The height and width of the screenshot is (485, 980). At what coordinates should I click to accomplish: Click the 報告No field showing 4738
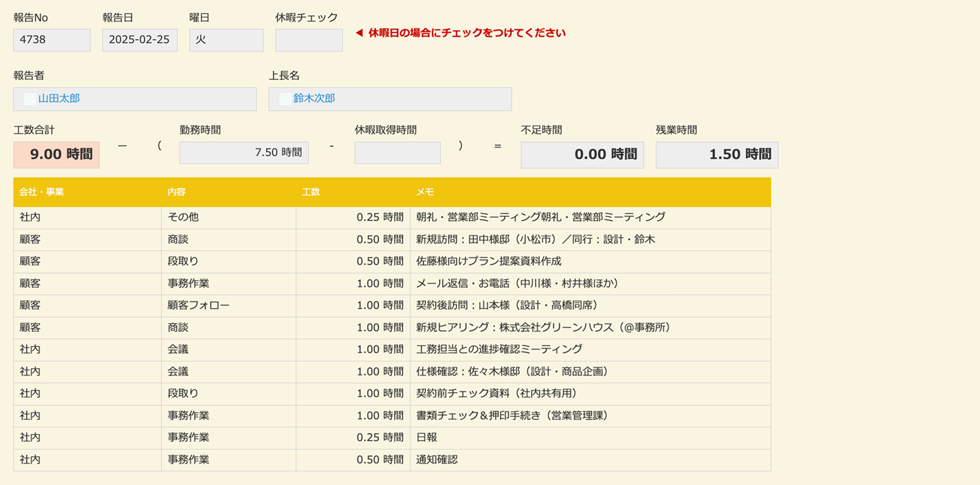point(52,40)
